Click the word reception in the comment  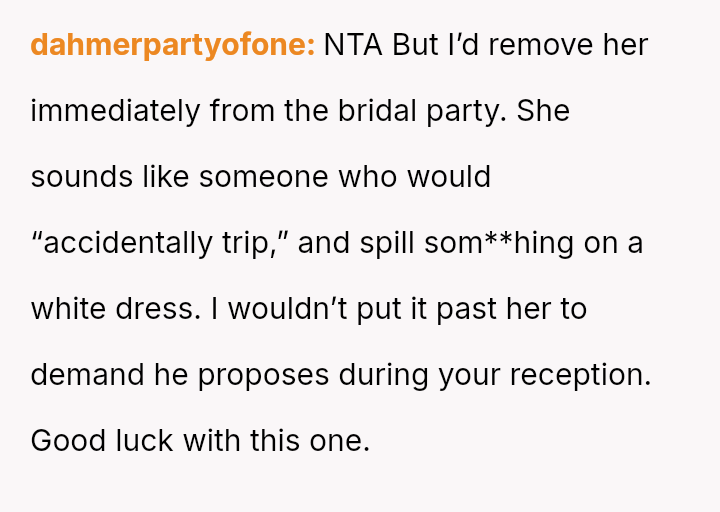580,376
